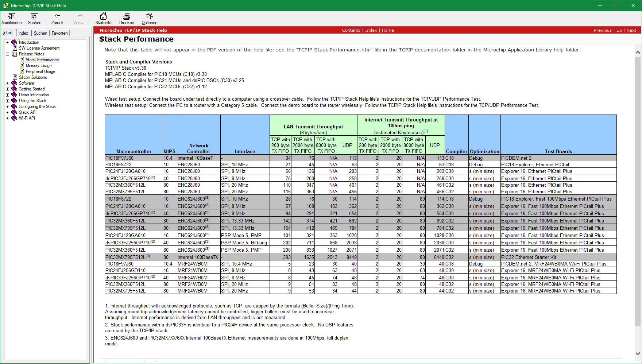Select Peripheral Usage in the tree

pyautogui.click(x=40, y=71)
